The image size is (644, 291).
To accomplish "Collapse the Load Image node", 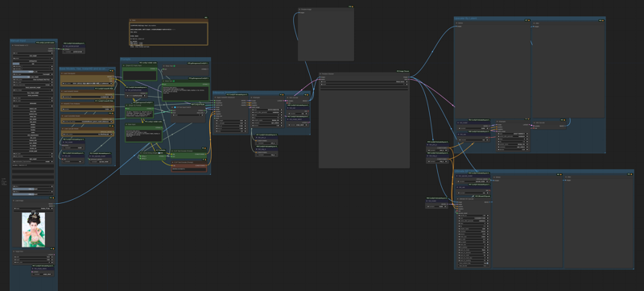I will click(14, 201).
